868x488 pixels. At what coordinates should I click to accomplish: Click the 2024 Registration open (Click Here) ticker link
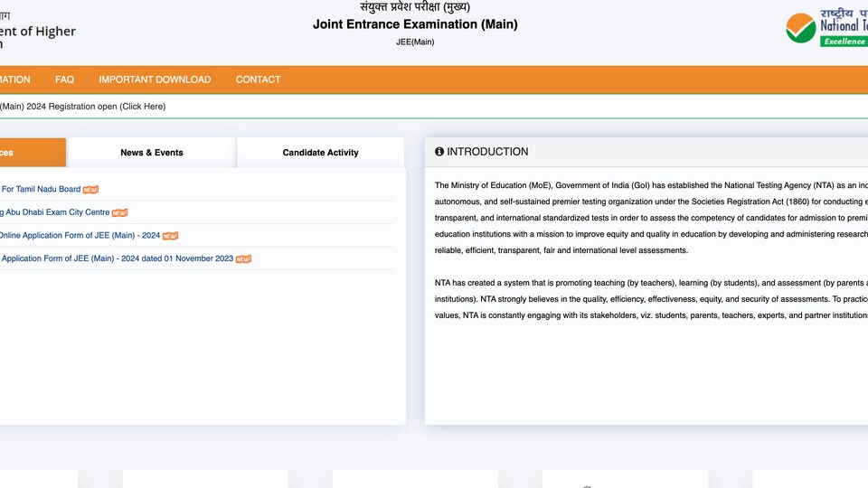tap(83, 107)
